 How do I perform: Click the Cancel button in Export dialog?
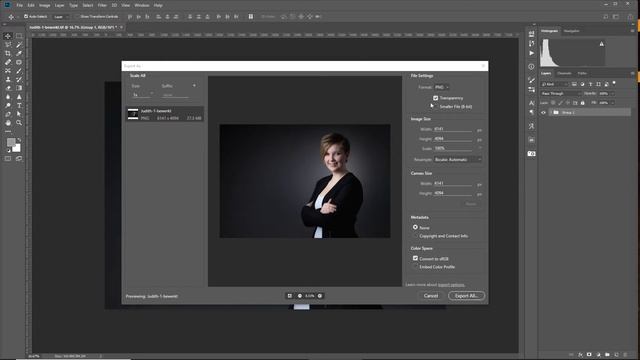pos(431,296)
